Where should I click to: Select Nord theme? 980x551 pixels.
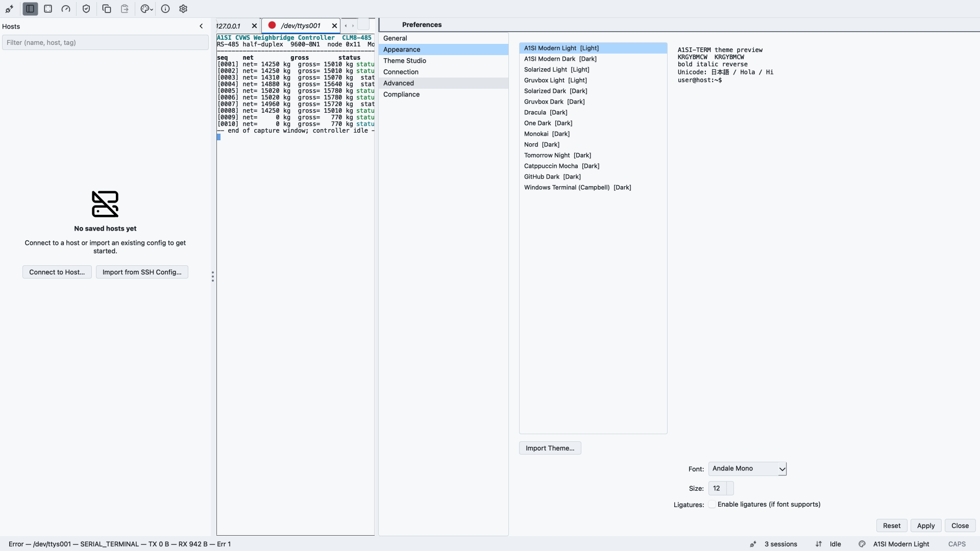593,144
